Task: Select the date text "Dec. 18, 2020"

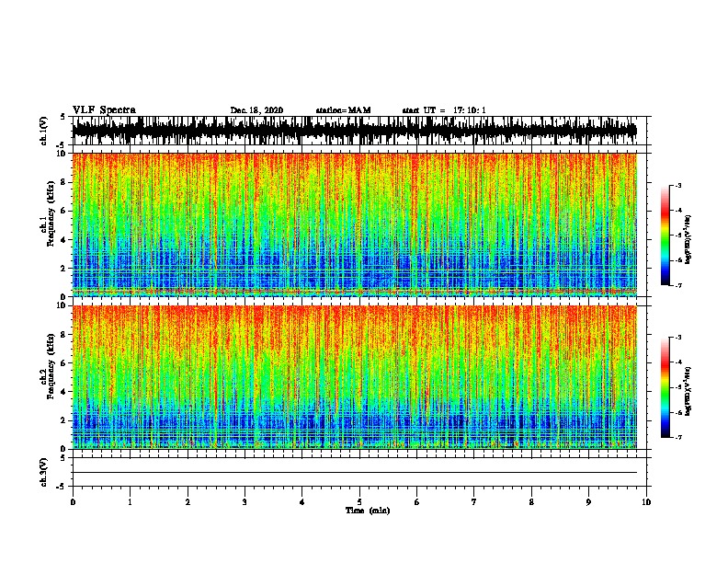Action: [x=256, y=110]
